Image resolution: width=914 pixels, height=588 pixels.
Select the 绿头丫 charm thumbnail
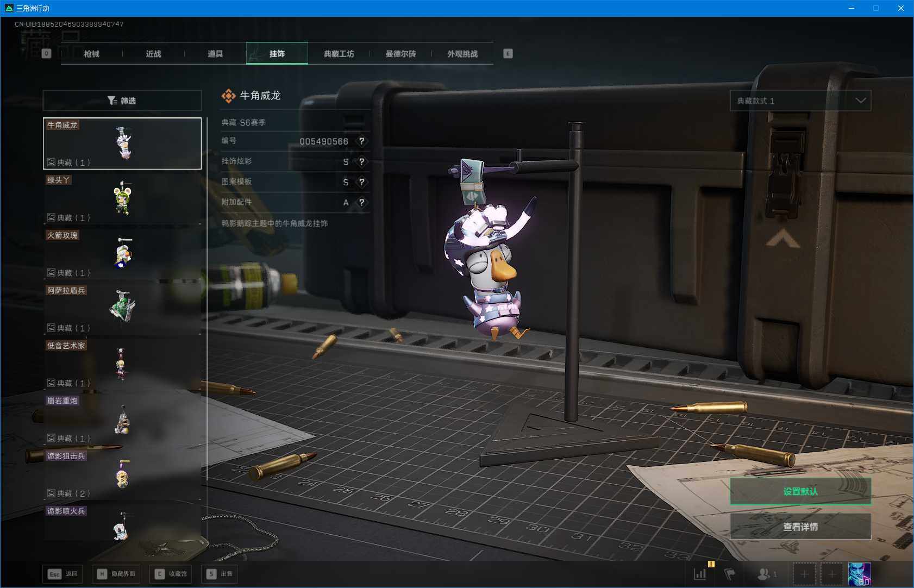click(x=122, y=198)
